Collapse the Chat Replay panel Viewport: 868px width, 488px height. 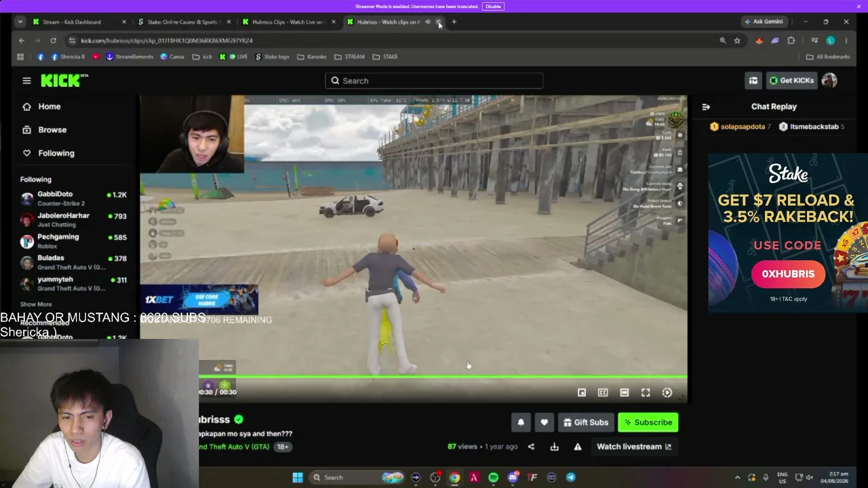[x=706, y=106]
